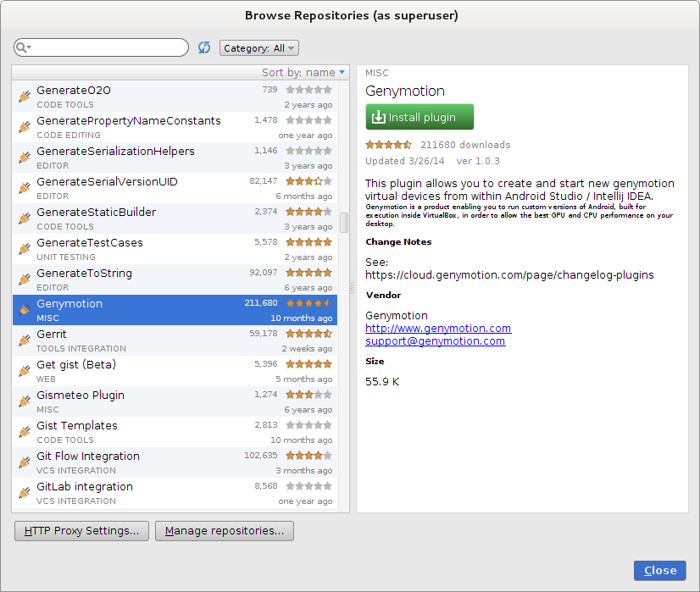Select GenerateSerializationHelpers plugin name

point(115,152)
